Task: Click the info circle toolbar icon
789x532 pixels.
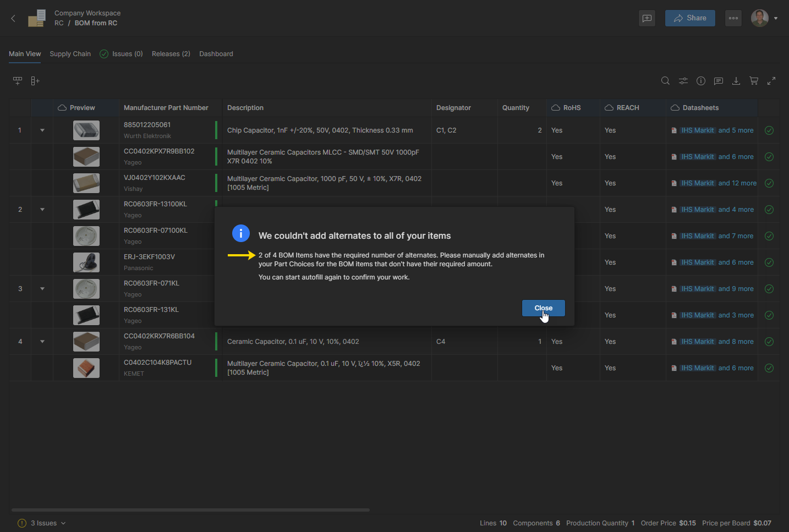Action: (x=700, y=81)
